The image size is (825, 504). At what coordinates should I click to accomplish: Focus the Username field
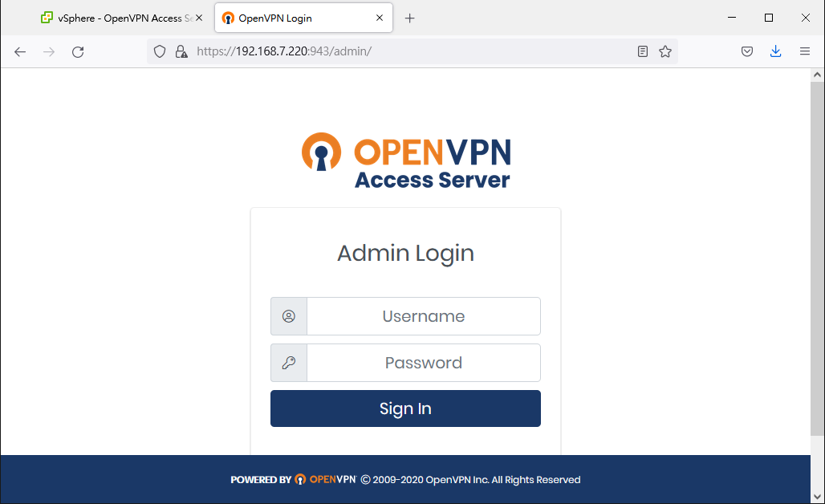[424, 316]
